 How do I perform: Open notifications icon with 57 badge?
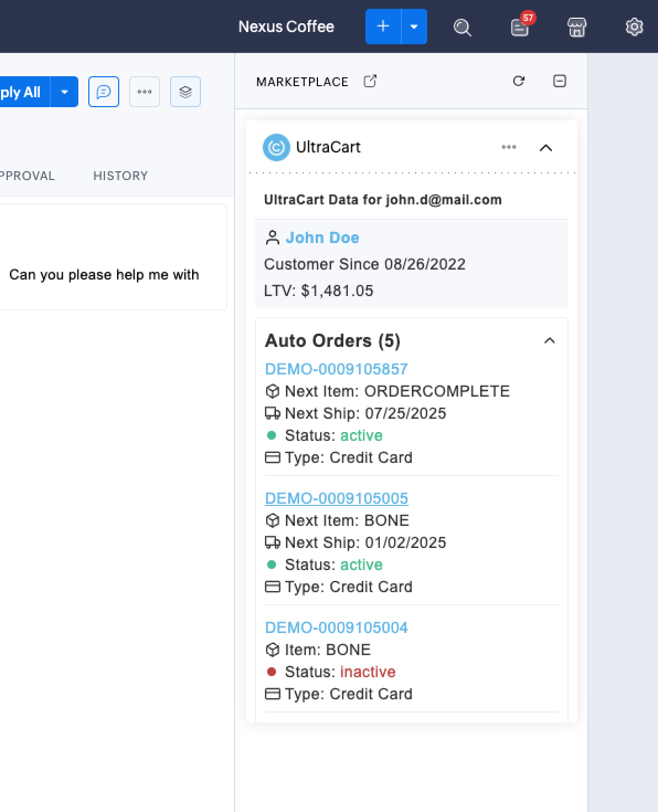coord(521,26)
